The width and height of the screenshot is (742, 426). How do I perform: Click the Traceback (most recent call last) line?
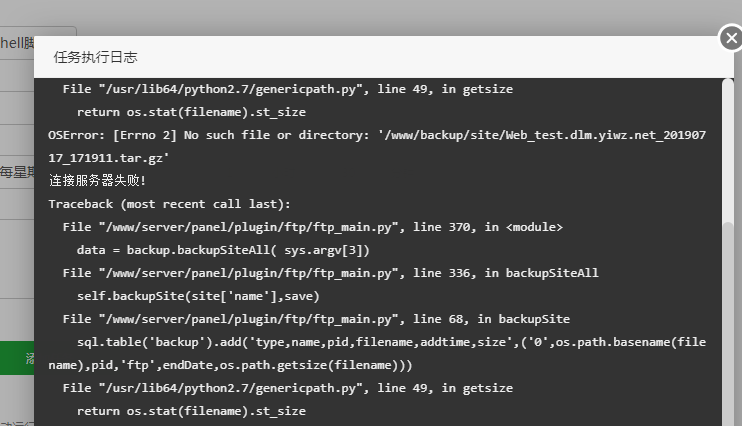tap(169, 204)
